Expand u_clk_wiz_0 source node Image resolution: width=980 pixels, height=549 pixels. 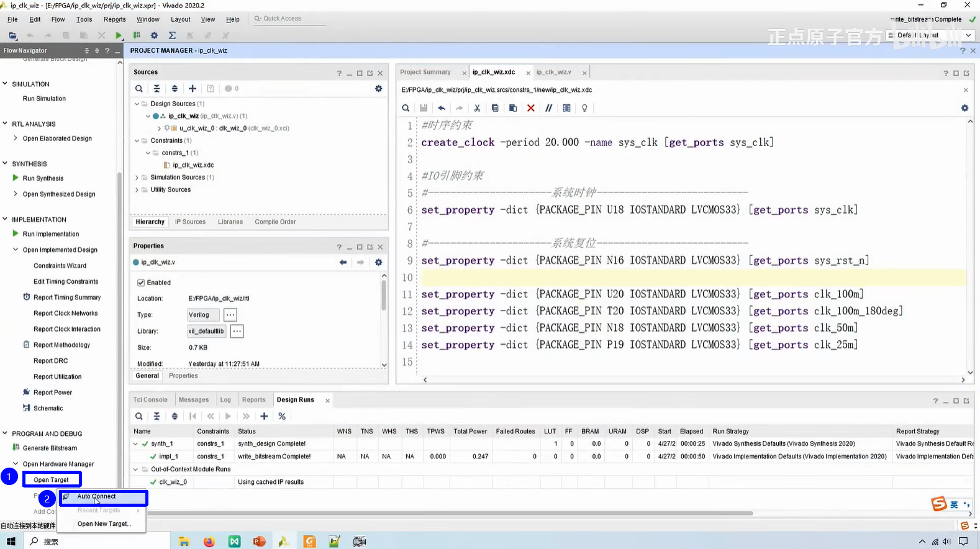[160, 129]
